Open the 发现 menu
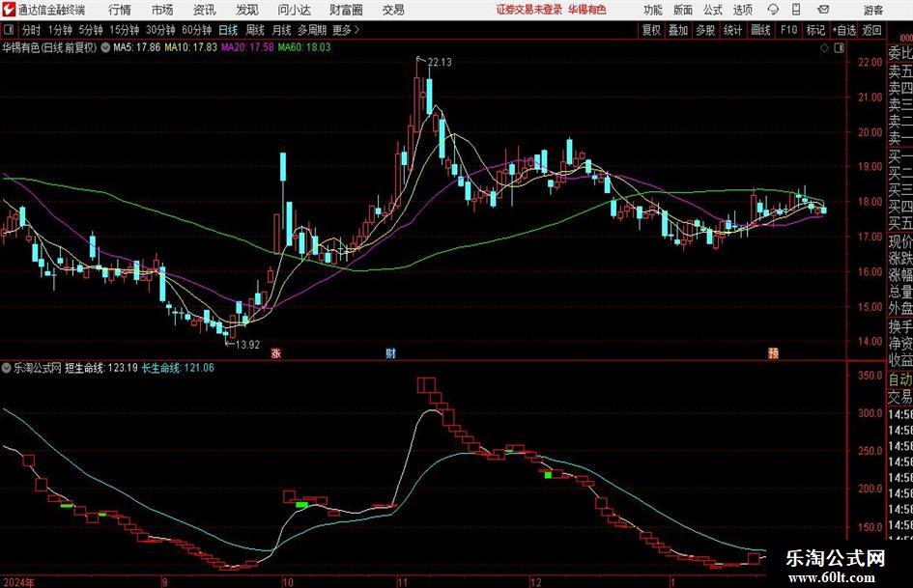 point(247,10)
